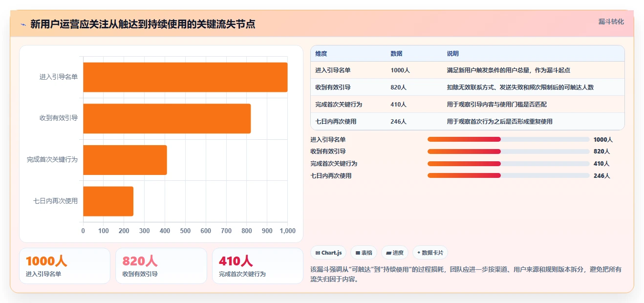Viewport: 644px width, 303px height.
Task: Open the pink 820人 data card
Action: click(161, 266)
